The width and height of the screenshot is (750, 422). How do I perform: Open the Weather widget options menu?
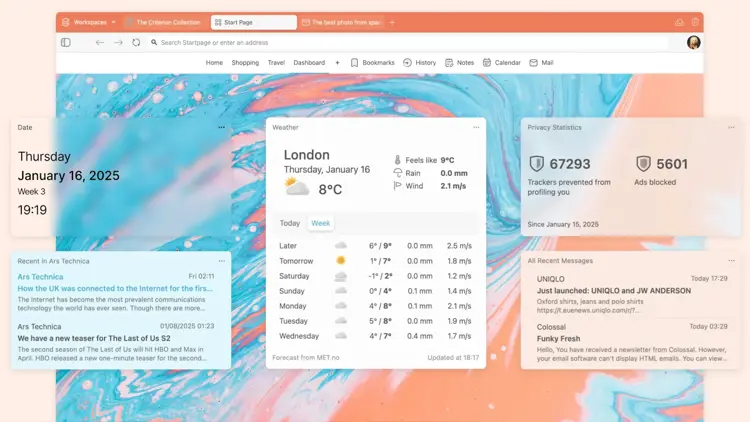pyautogui.click(x=476, y=127)
